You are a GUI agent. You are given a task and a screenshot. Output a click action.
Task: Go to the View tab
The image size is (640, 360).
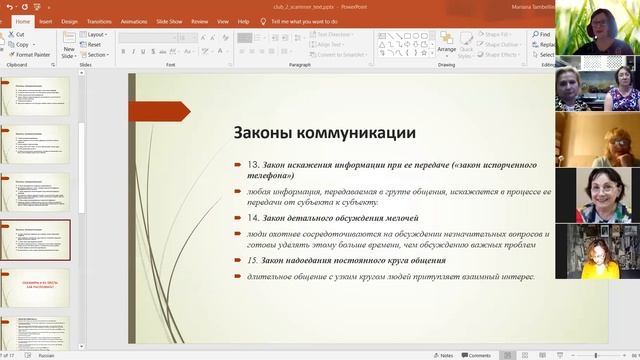[x=223, y=22]
